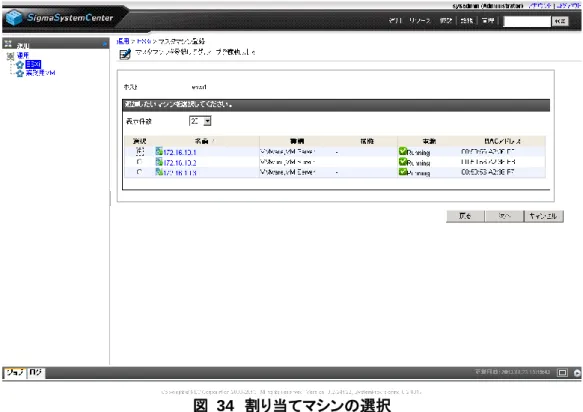The width and height of the screenshot is (583, 412).
Task: Click the search button beside the top search field
Action: 560,21
